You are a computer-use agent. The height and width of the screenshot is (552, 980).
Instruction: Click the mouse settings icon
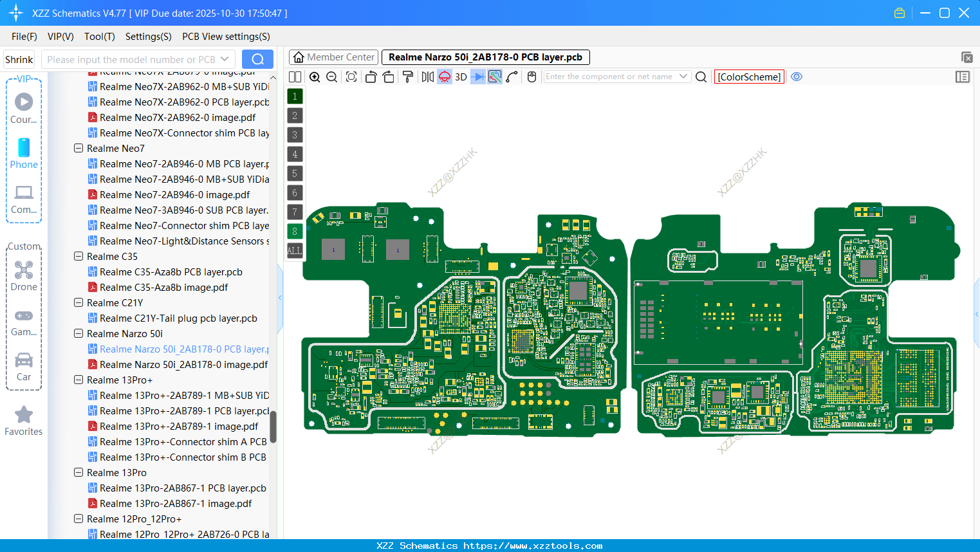[x=531, y=77]
